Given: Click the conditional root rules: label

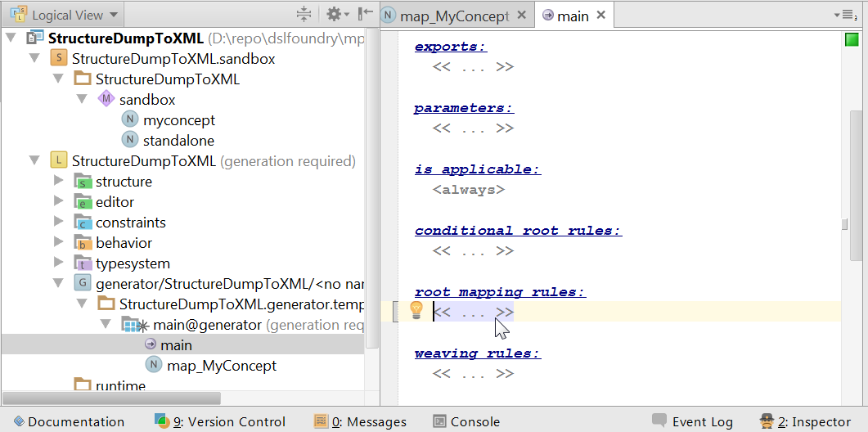Looking at the screenshot, I should coord(518,231).
